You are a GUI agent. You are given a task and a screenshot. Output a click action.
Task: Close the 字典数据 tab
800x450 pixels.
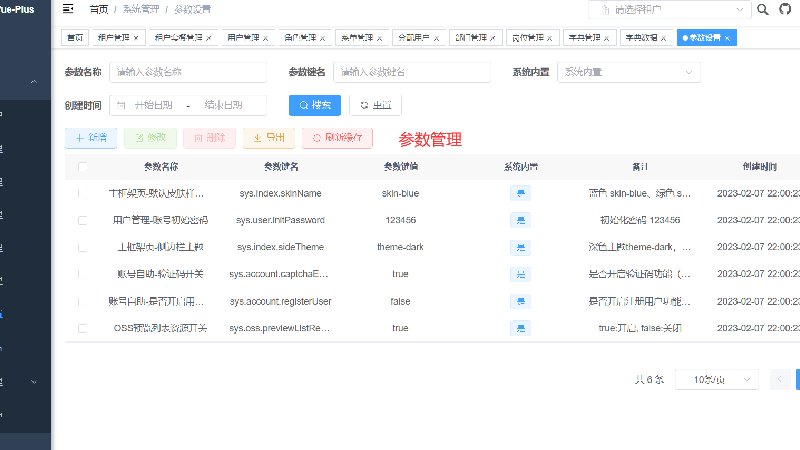663,38
